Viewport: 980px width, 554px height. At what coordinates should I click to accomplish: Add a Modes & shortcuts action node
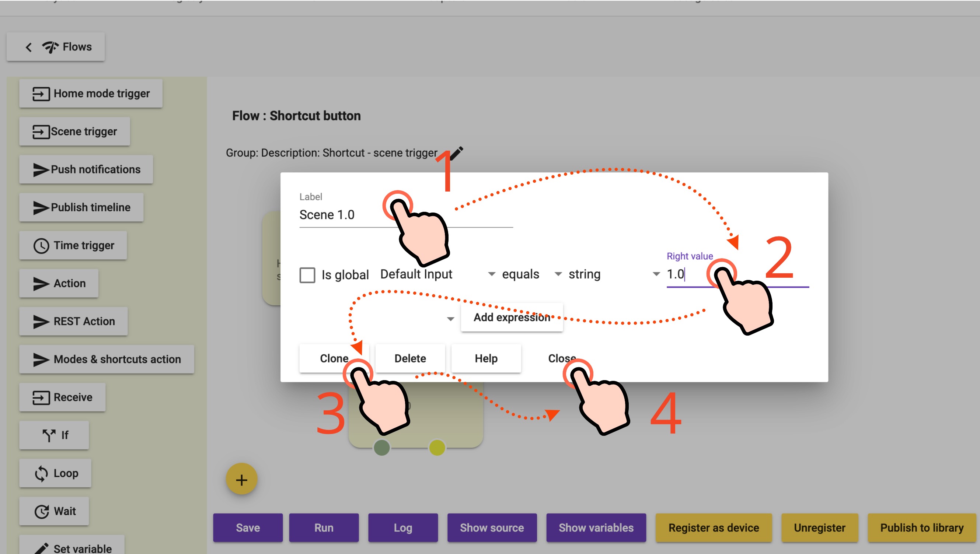point(107,359)
